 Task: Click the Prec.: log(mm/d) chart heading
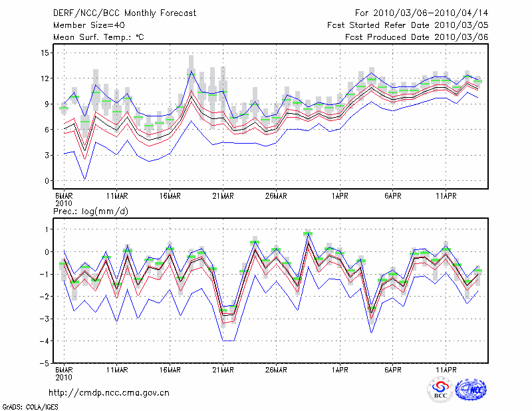92,211
